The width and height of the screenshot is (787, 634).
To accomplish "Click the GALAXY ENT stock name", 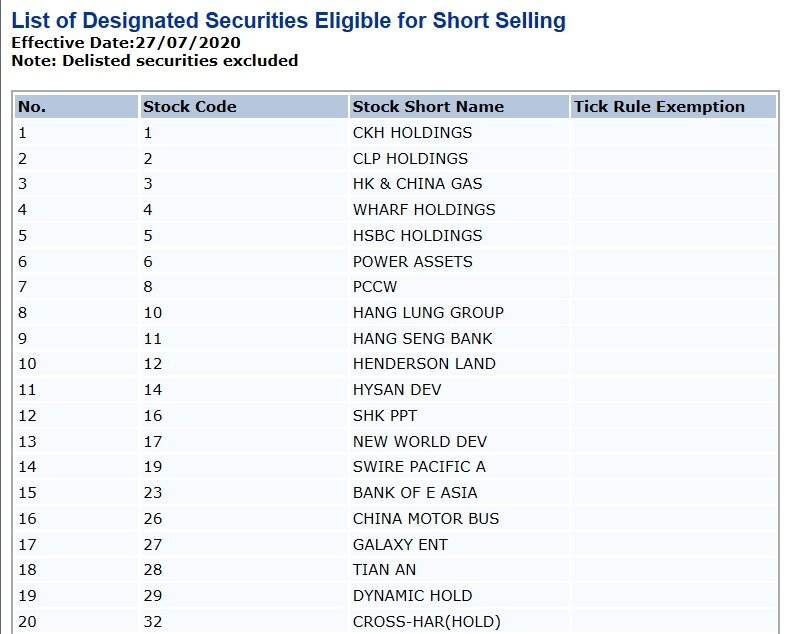I will point(400,544).
